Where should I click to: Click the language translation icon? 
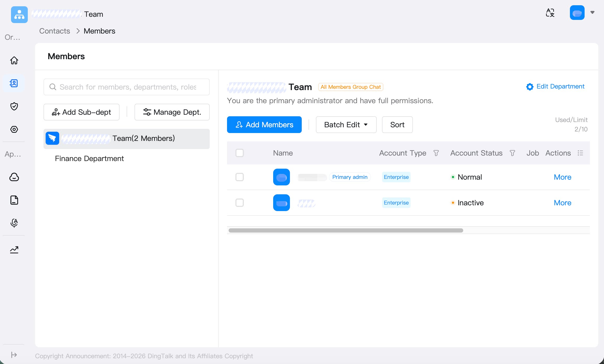tap(550, 13)
